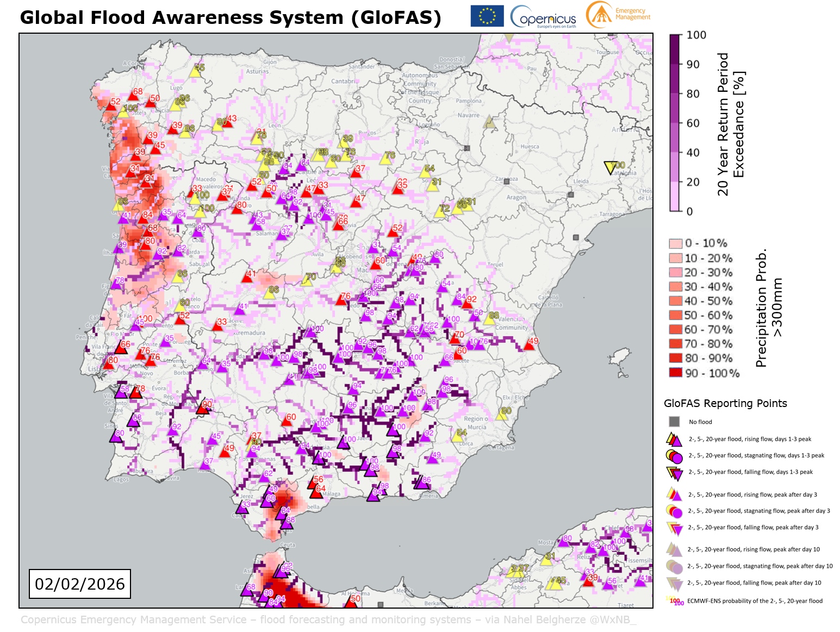Click the ECMWF-ENS probability legend entry
This screenshot has height=632, width=840.
point(754,601)
